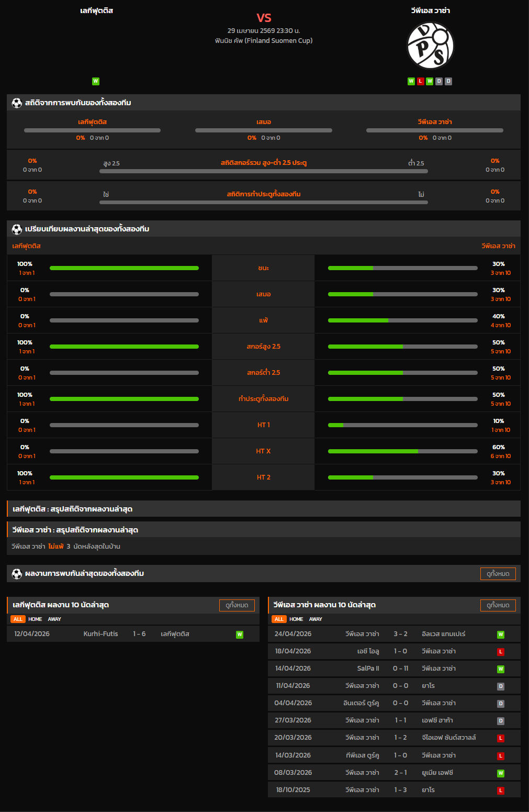Click the gray D result badge on the 11/04/2026 match

point(500,686)
